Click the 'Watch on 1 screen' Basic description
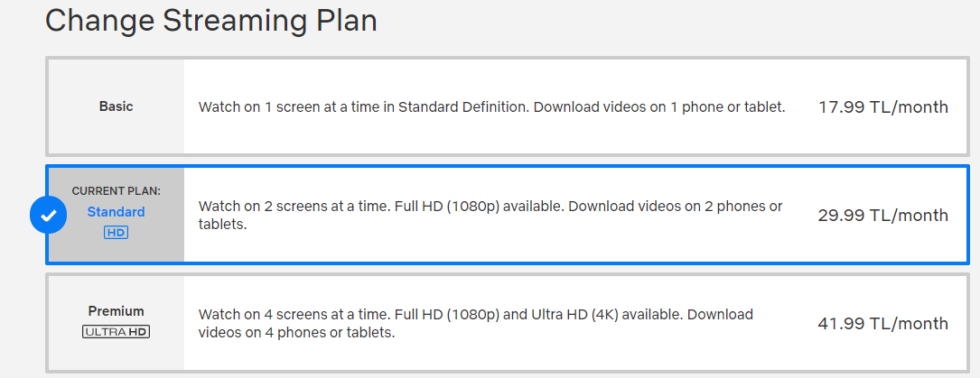Screen dimensions: 980x378 [x=492, y=107]
